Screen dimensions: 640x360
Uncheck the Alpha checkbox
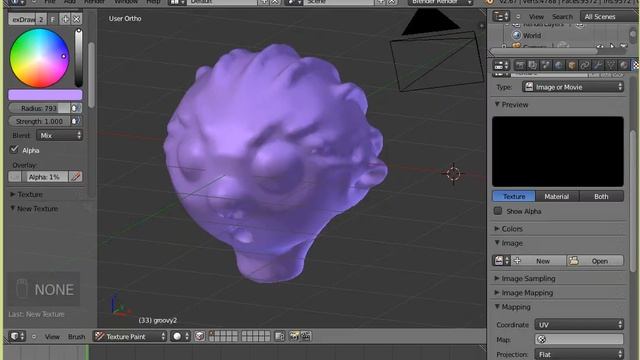[15, 149]
